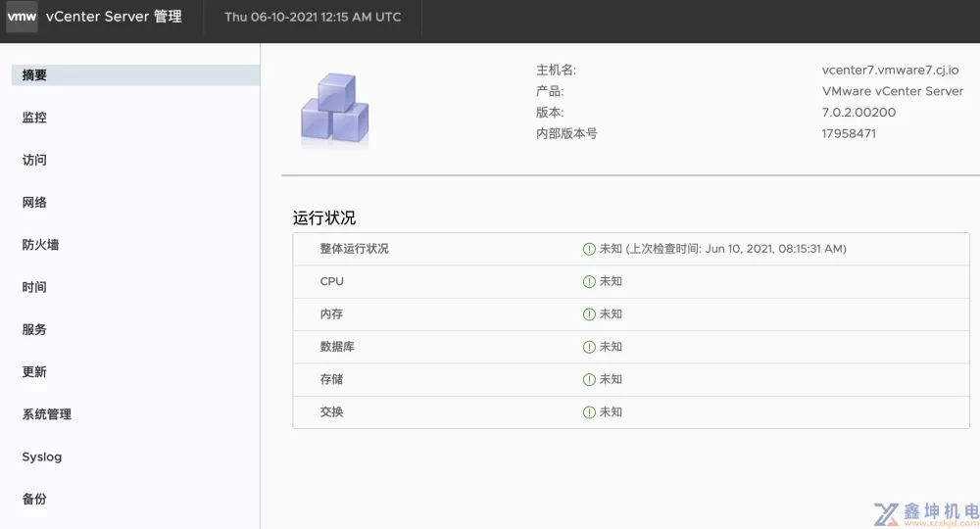Click the vCenter Server cubes icon
Viewport: 980px width, 529px height.
[x=335, y=109]
